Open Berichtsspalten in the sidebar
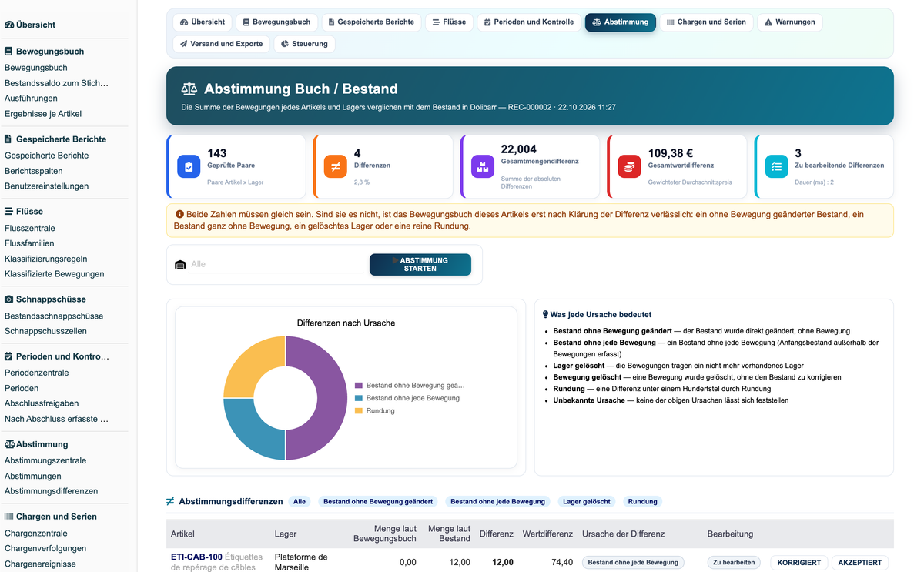 34,171
